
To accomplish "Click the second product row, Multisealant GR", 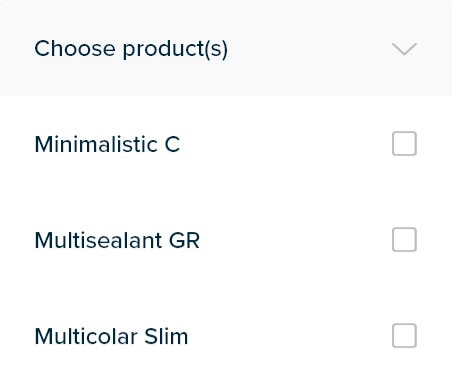I will (226, 240).
